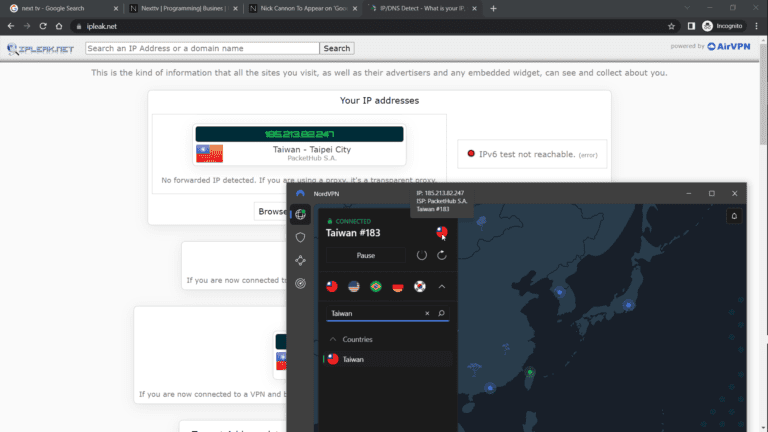The image size is (768, 432).
Task: Click the browser home button
Action: coord(59,26)
